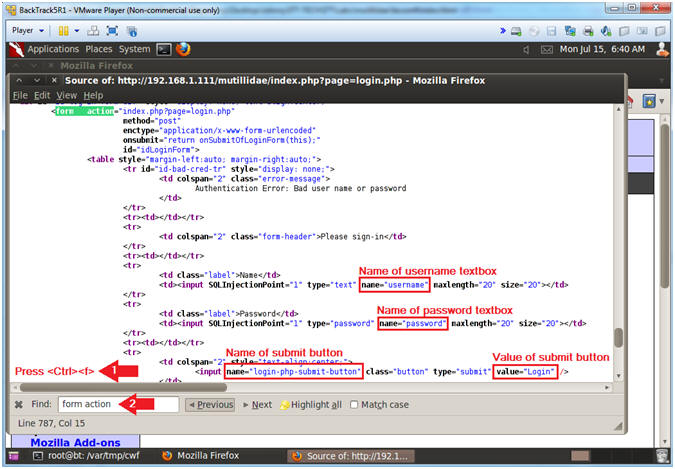675x469 pixels.
Task: Click the 'Authentication Error: Bad user name or password' text
Action: [300, 188]
